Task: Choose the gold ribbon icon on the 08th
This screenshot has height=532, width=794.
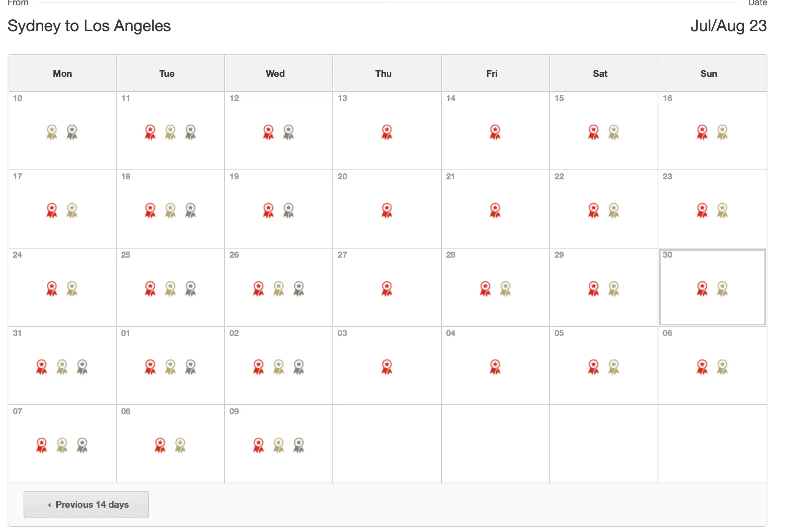Action: 180,445
